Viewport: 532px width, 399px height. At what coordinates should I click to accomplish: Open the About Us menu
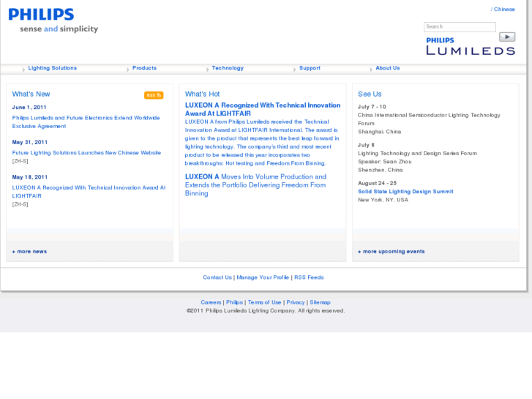pos(387,68)
